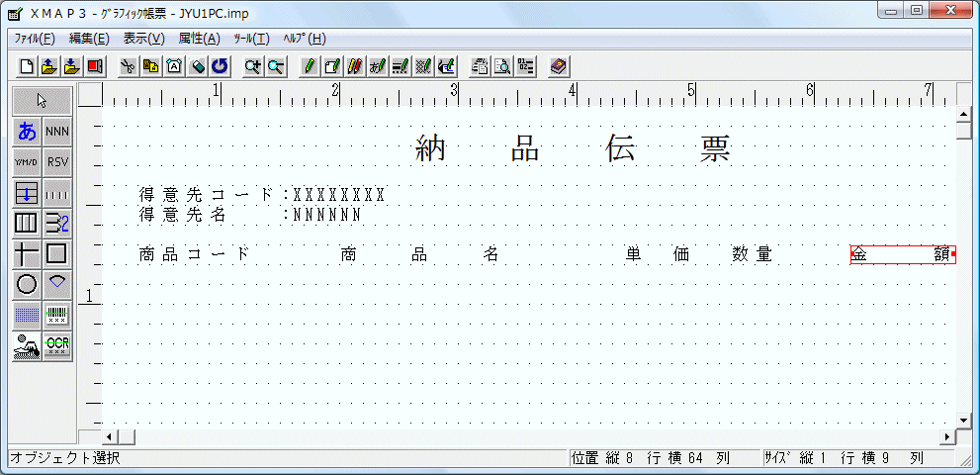
Task: Open the ファイル(F) menu
Action: (35, 39)
